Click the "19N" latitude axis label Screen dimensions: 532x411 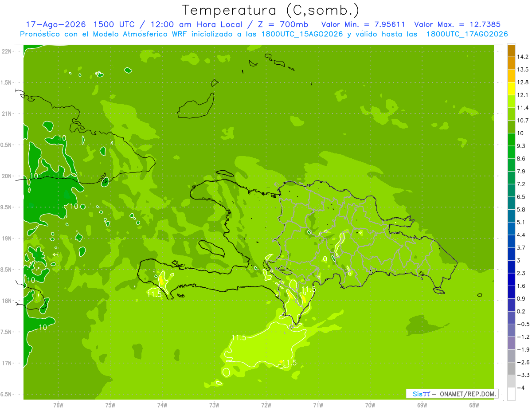6,239
